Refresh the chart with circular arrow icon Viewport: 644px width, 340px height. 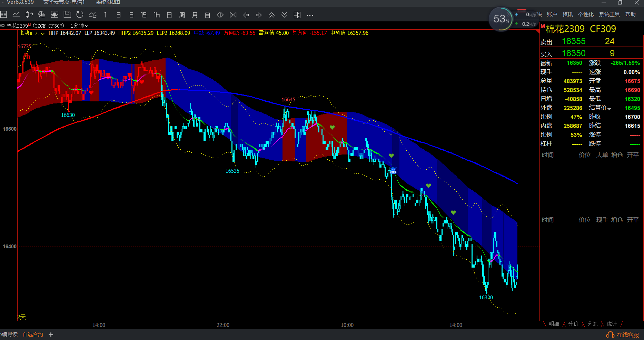(80, 15)
